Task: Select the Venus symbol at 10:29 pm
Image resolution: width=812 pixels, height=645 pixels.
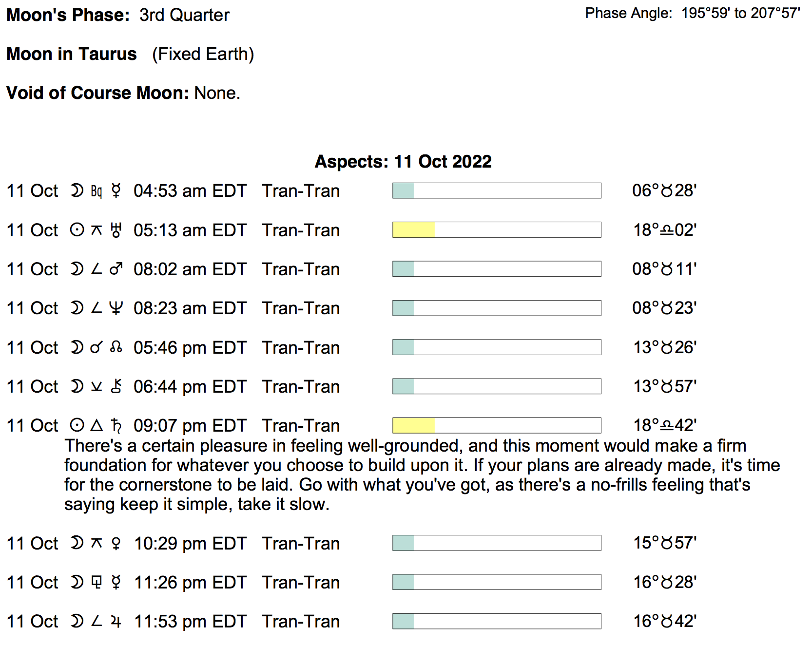Action: (116, 543)
